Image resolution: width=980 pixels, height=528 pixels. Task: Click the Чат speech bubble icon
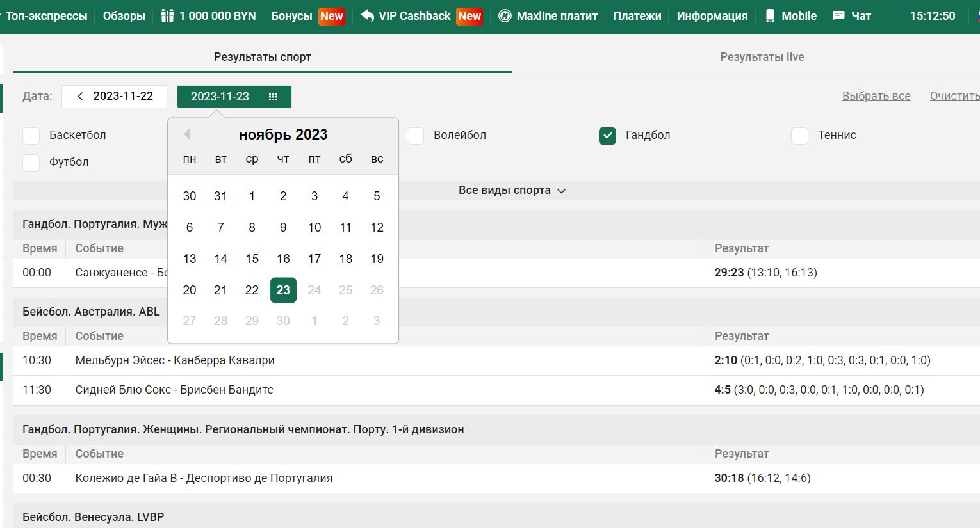pos(838,15)
